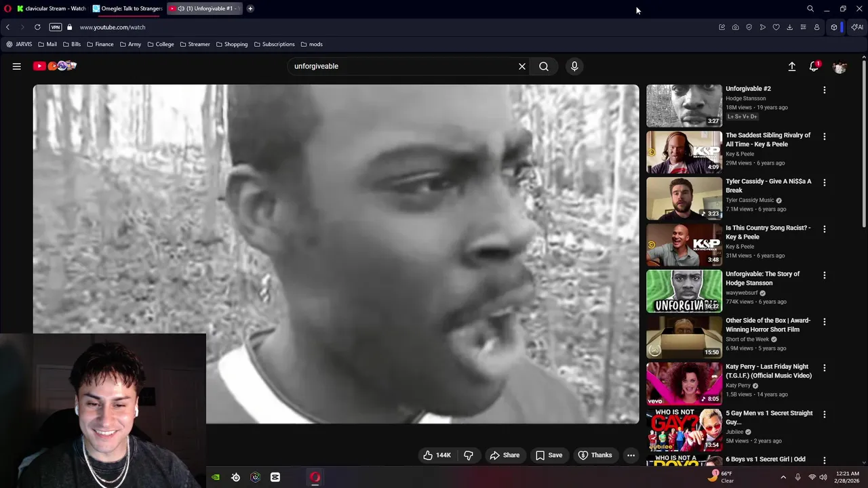The height and width of the screenshot is (488, 868).
Task: Save the video to a playlist
Action: pos(549,455)
